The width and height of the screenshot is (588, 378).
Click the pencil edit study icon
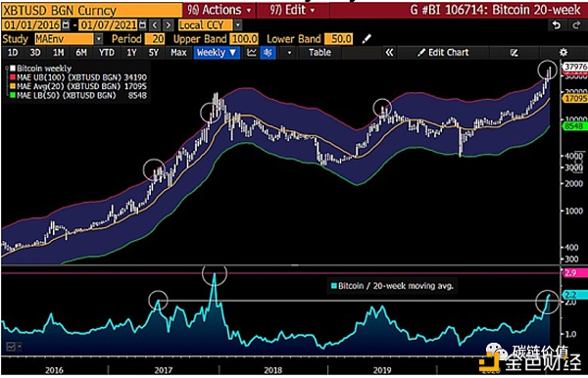367,39
